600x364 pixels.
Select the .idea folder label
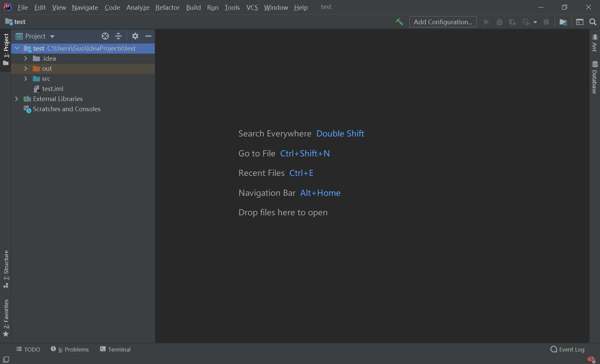(x=49, y=58)
